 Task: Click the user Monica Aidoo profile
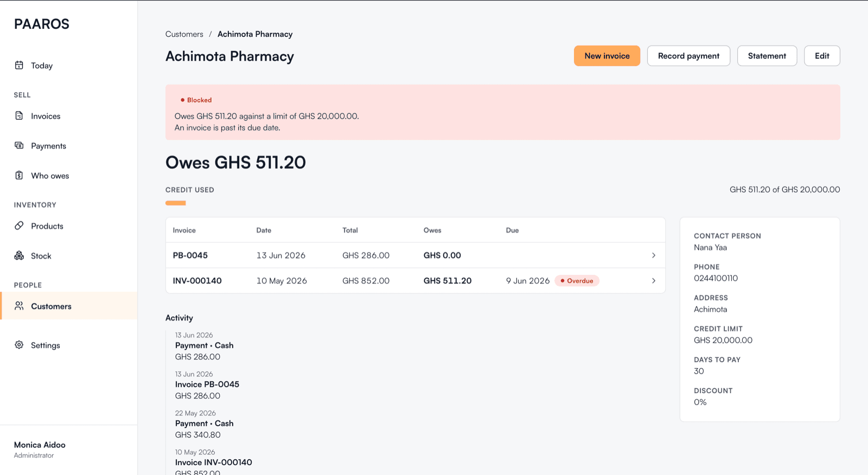40,450
